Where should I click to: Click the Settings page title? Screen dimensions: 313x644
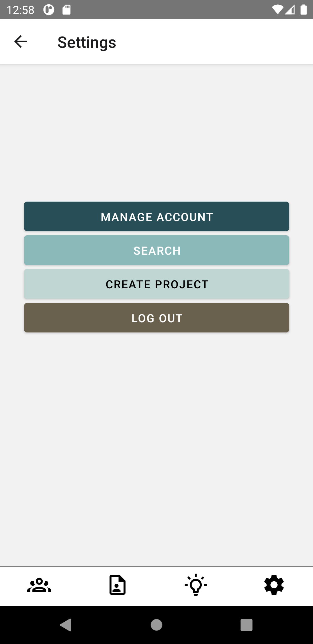point(87,42)
